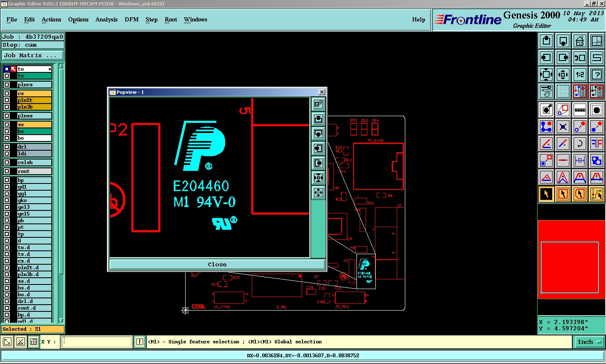Click the mirror F icon
Image resolution: width=606 pixels, height=364 pixels.
(597, 143)
